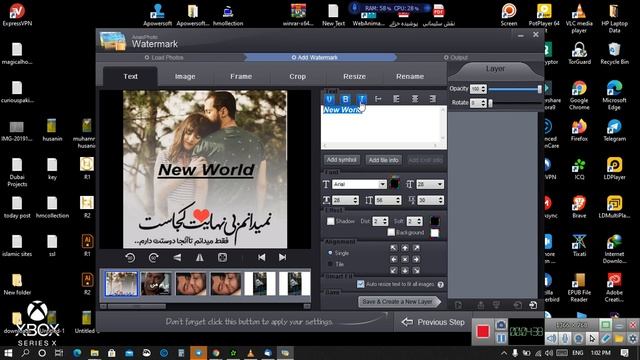Screen dimensions: 640x360
Task: Toggle underline formatting in Text toolbar
Action: [x=329, y=99]
